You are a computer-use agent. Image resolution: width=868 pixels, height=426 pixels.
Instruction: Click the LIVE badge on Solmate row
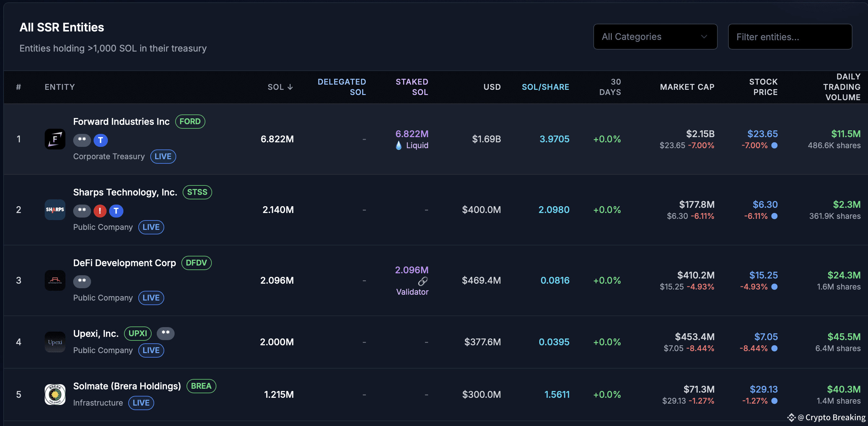tap(141, 403)
